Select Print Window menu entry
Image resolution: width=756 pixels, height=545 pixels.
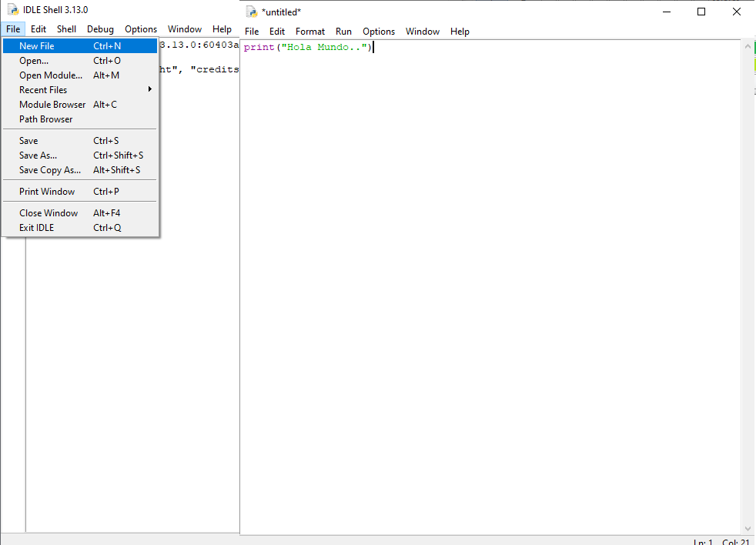click(x=80, y=192)
